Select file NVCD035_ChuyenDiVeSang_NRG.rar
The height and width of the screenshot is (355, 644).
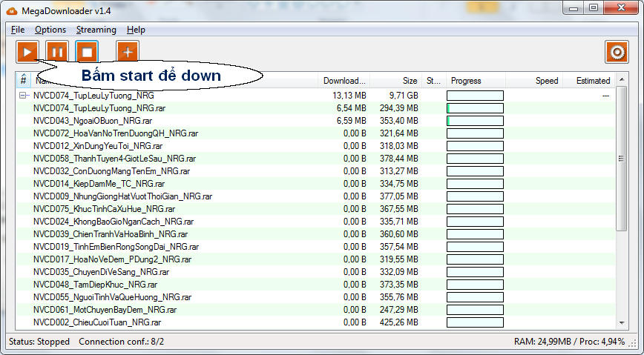(x=102, y=272)
